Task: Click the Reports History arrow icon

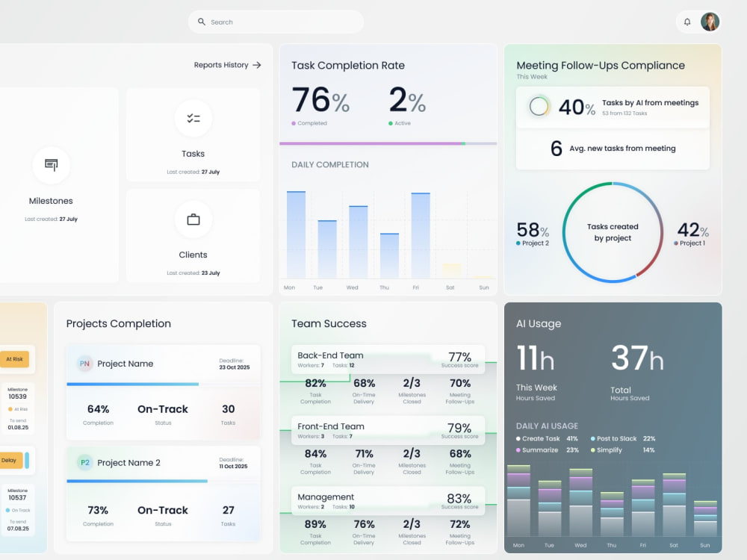Action: pos(257,65)
